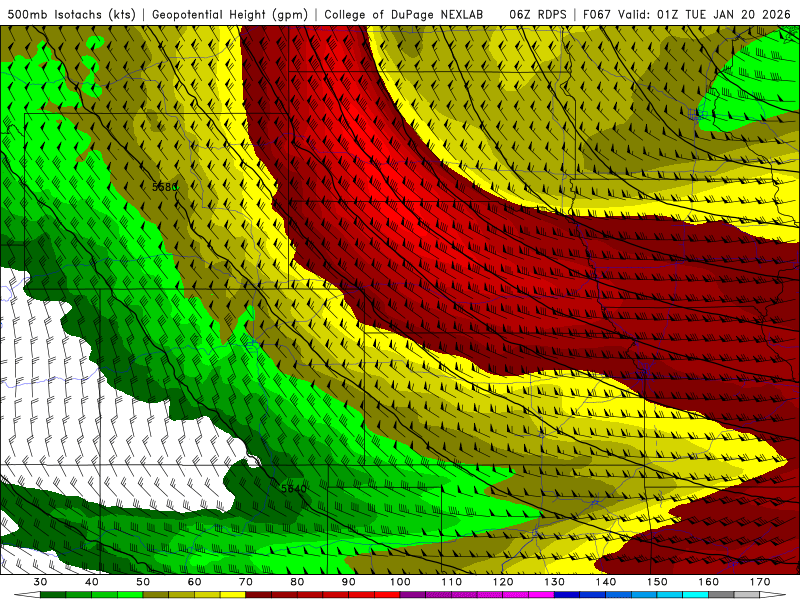Click the 160 value on the color scale

tap(709, 582)
